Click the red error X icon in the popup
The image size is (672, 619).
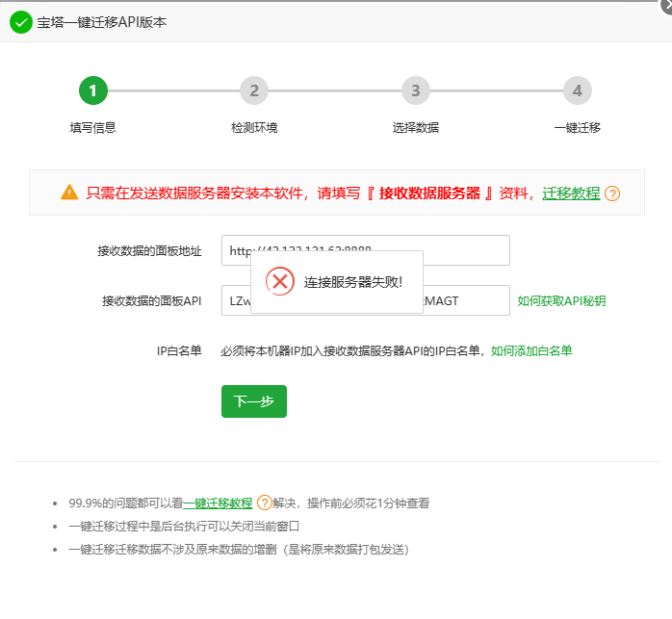[280, 282]
